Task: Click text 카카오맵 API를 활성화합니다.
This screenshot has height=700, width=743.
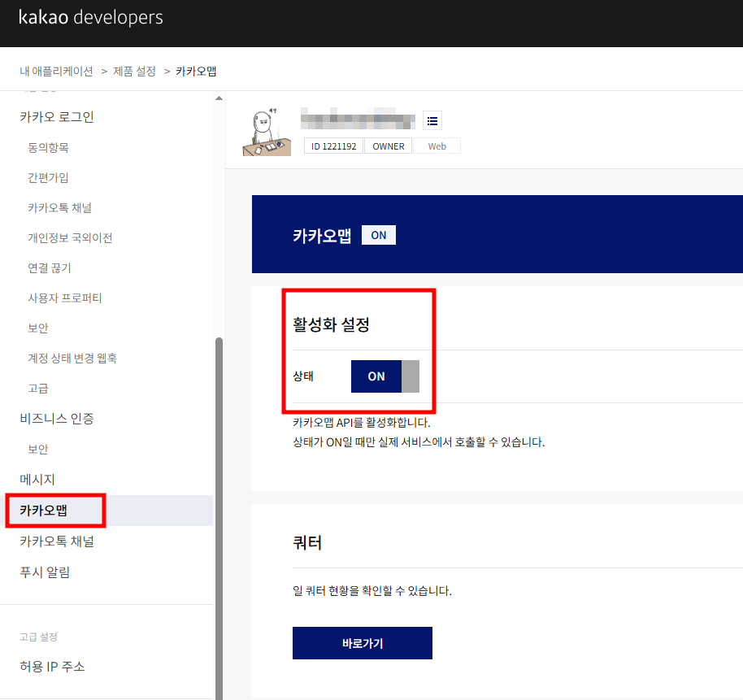Action: click(x=362, y=423)
